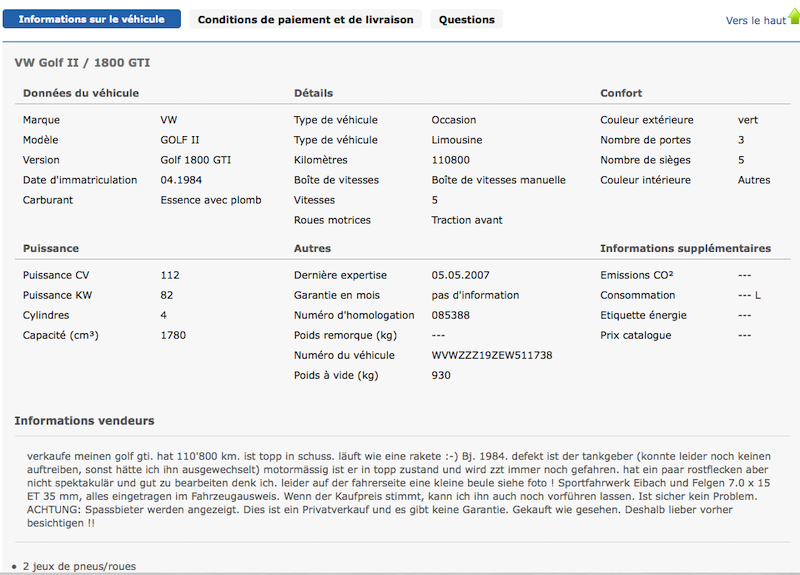Click the Autres section header
Image resolution: width=800 pixels, height=575 pixels.
[312, 248]
